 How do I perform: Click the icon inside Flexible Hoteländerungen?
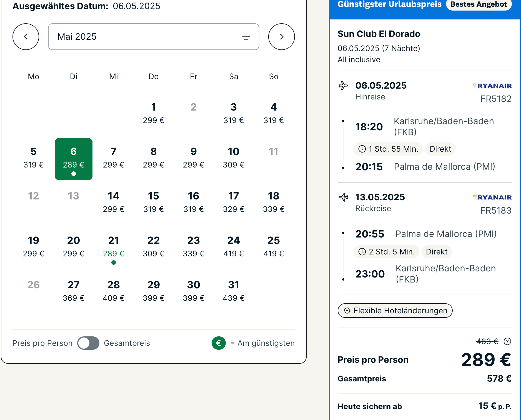pyautogui.click(x=347, y=311)
